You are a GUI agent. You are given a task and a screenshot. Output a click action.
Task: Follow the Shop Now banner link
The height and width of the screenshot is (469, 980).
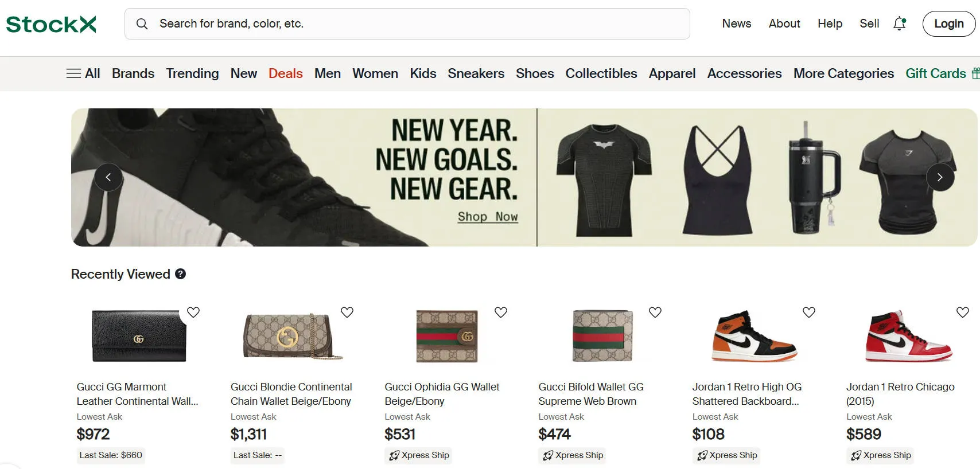pyautogui.click(x=488, y=217)
